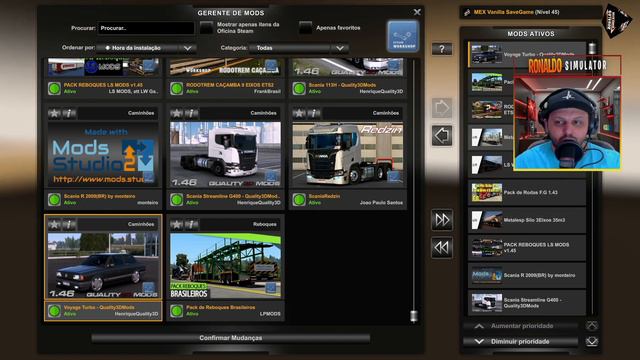Open the Steam Workshop button
The height and width of the screenshot is (360, 640).
click(403, 36)
